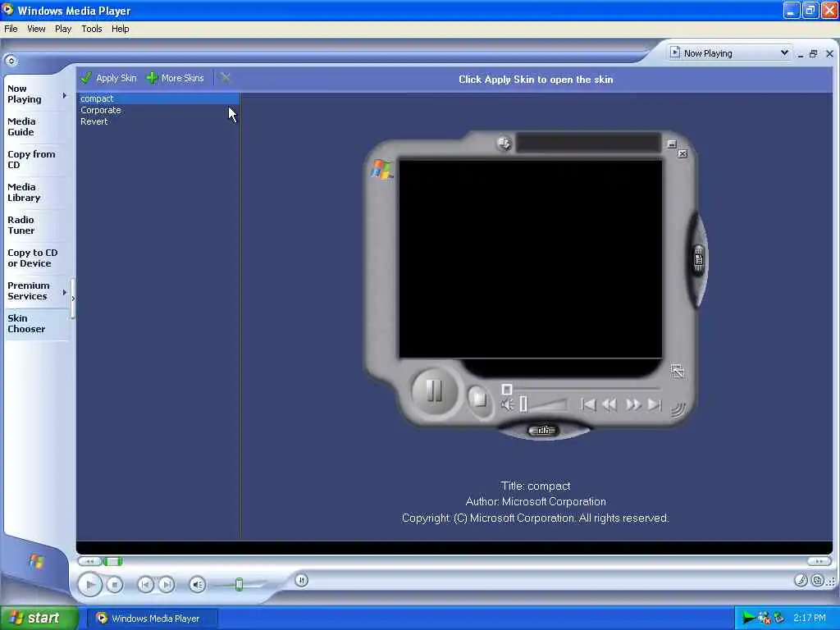Expand the arrow beside Now Playing tab
This screenshot has width=840, height=630.
click(65, 95)
